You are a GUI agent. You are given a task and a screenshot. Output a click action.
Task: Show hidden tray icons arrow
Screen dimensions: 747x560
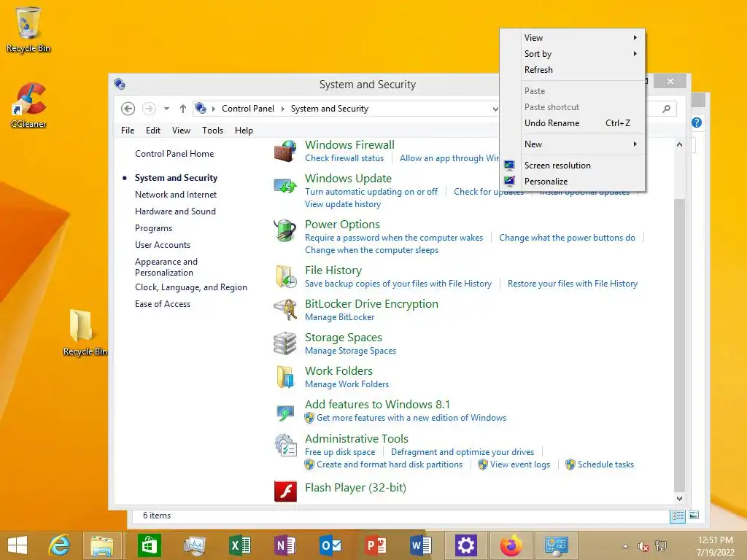click(625, 546)
